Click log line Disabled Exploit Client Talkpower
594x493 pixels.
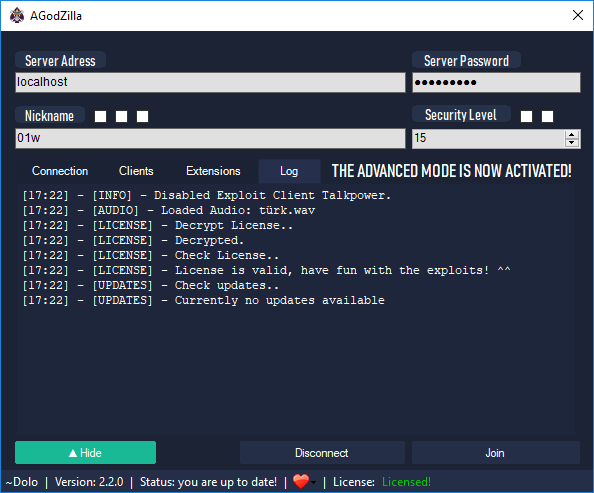(x=206, y=196)
